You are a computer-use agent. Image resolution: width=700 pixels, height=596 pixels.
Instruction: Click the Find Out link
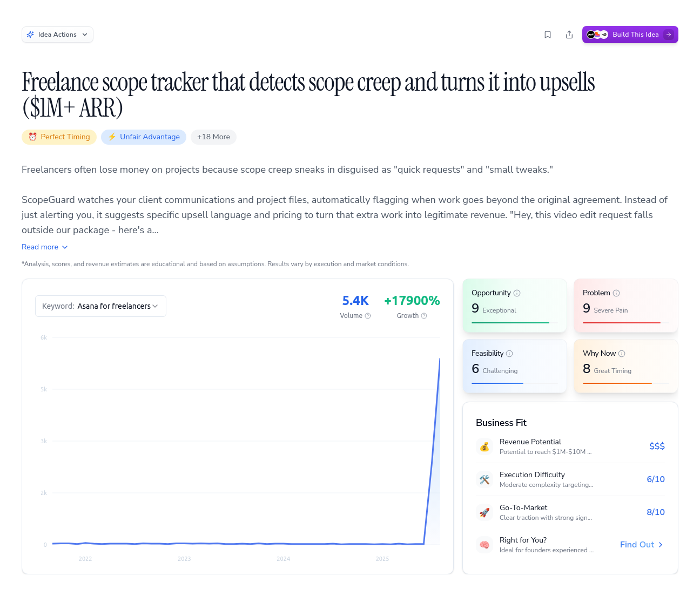coord(641,545)
